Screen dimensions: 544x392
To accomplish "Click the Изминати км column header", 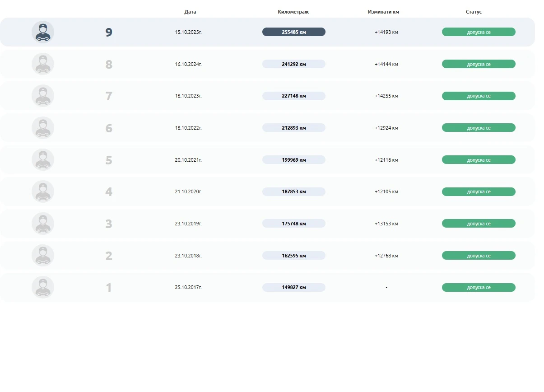I will (x=383, y=12).
